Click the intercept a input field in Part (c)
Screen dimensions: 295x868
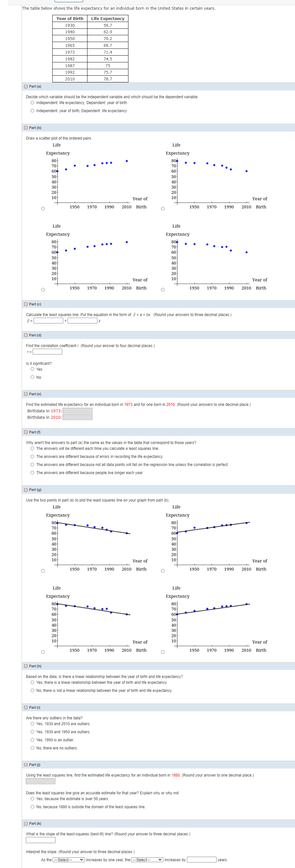pyautogui.click(x=48, y=321)
